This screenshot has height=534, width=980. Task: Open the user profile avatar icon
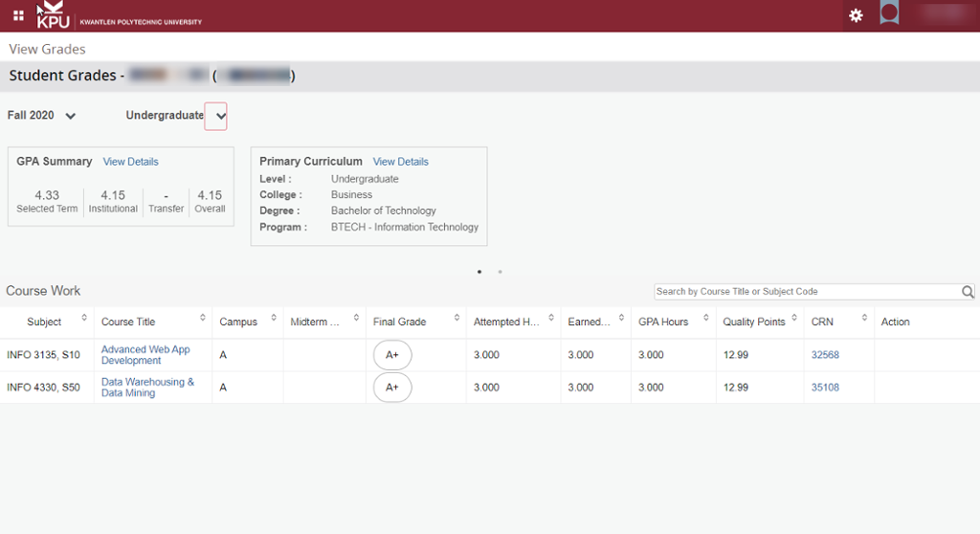tap(889, 14)
